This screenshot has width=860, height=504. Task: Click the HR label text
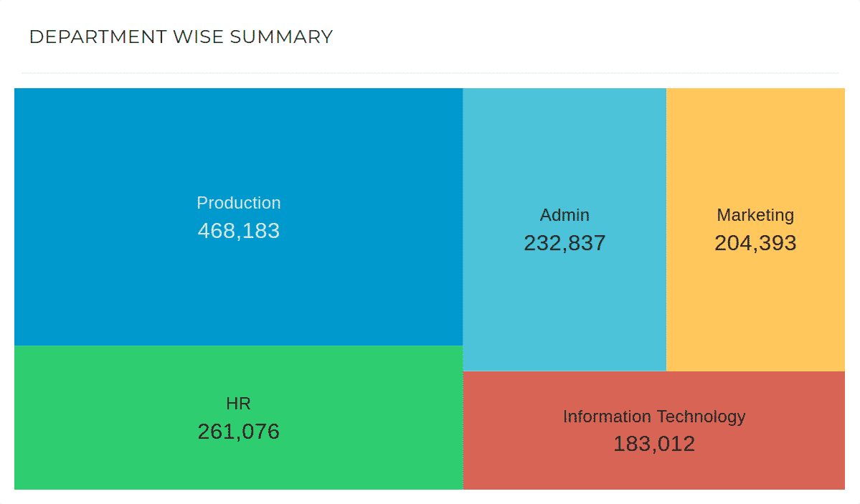239,403
